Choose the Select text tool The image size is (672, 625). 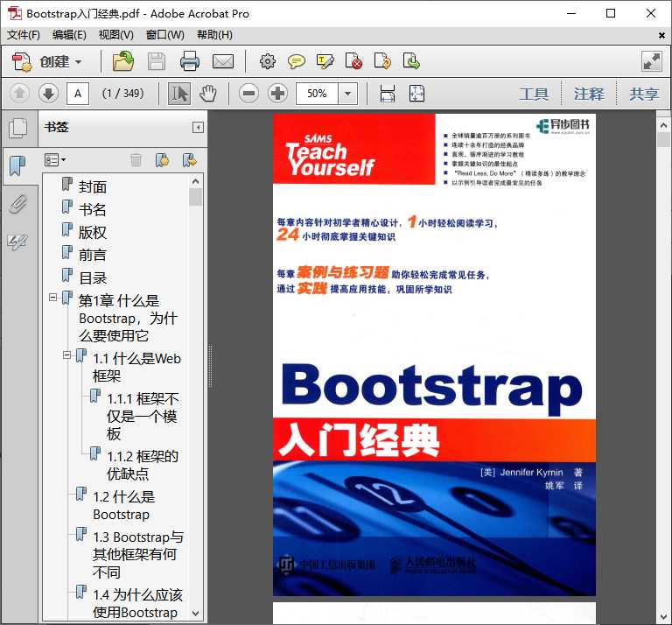click(x=179, y=93)
